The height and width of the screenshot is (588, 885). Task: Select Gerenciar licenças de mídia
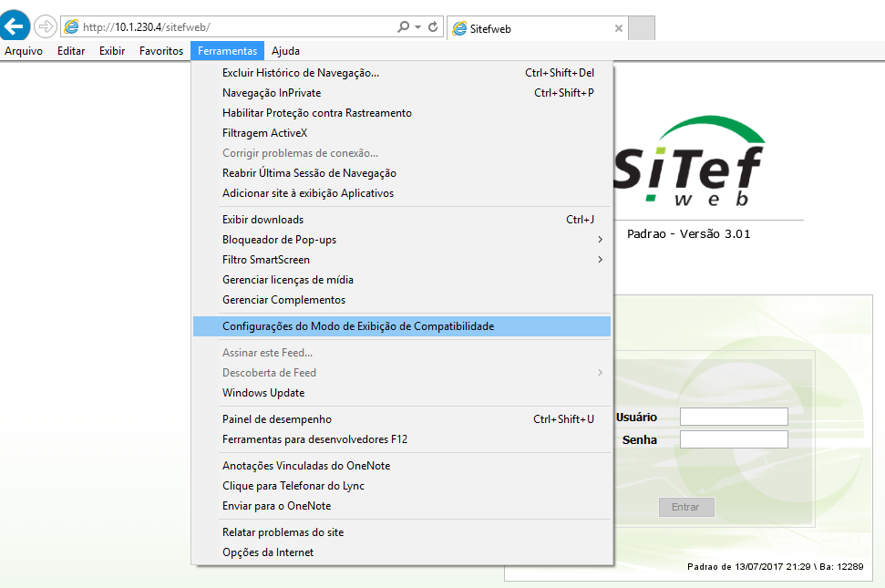click(402, 280)
